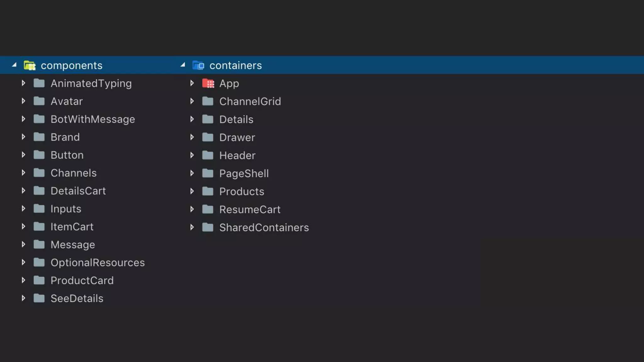
Task: Select the PageShell folder label
Action: point(244,173)
